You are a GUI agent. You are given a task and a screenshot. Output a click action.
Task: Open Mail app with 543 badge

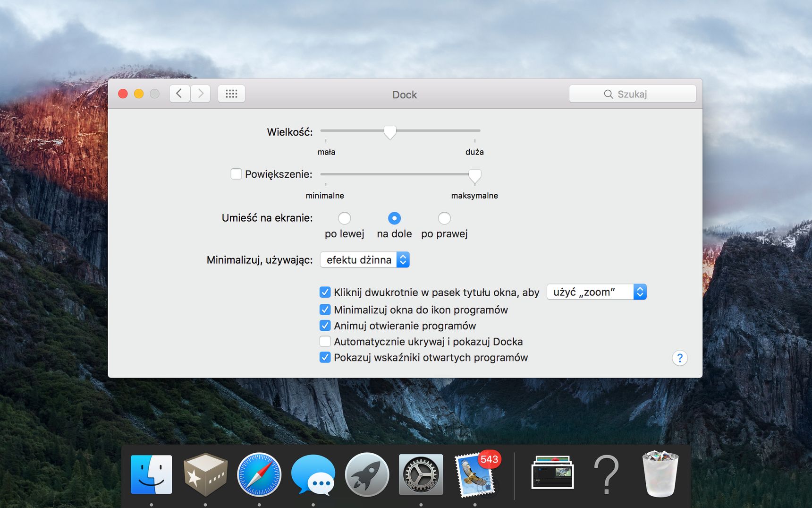tap(476, 474)
